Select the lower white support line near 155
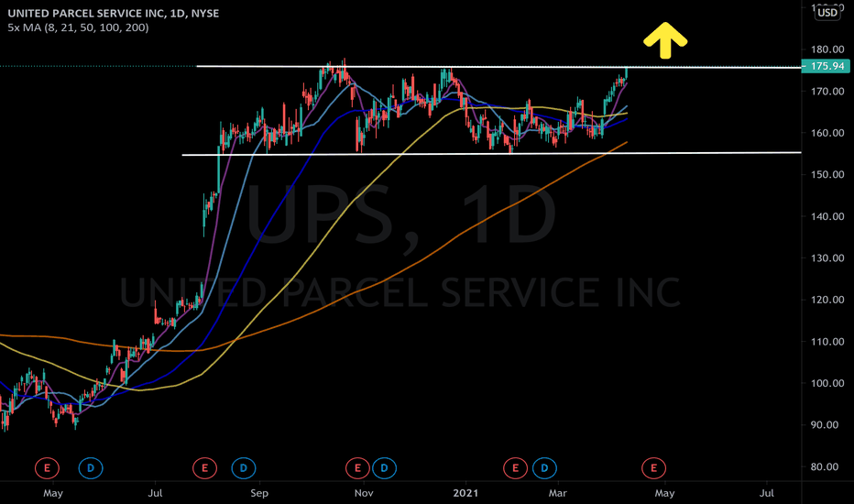Screen dimensions: 854x504 point(491,154)
